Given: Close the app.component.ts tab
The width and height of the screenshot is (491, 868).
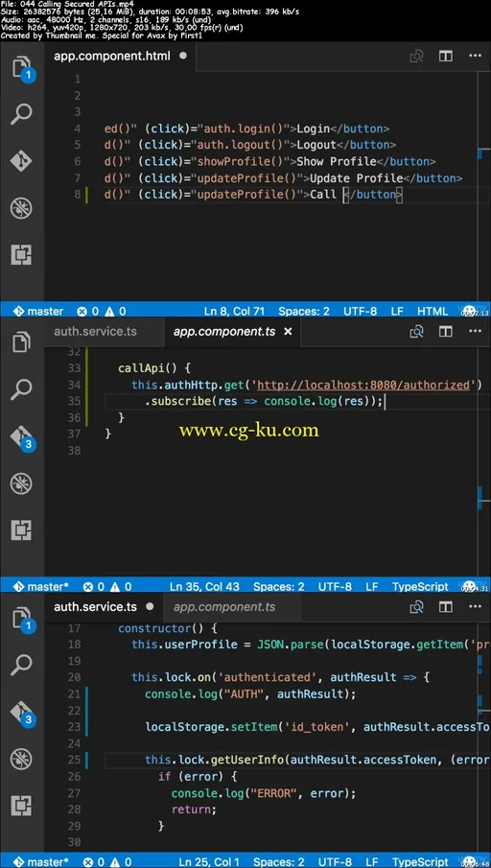Looking at the screenshot, I should click(288, 332).
